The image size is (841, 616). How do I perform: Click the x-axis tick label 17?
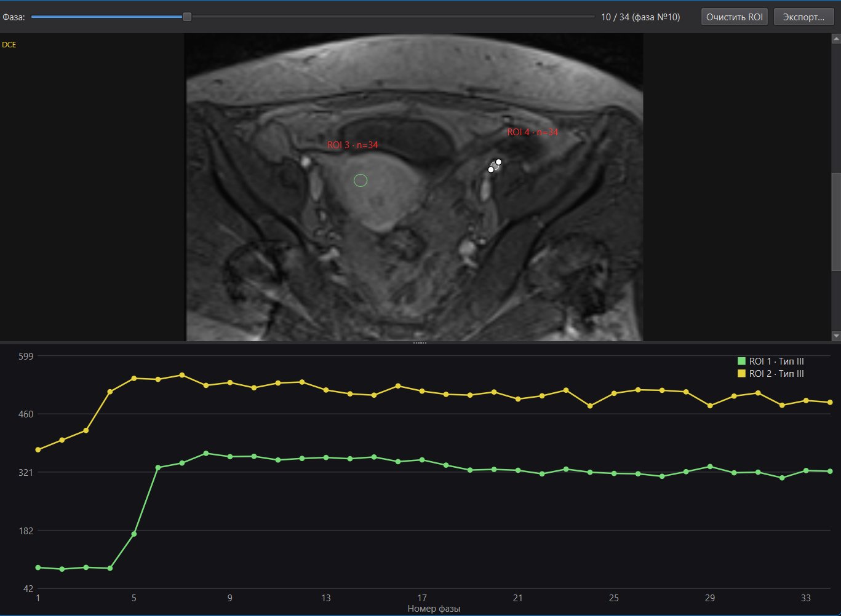click(422, 598)
